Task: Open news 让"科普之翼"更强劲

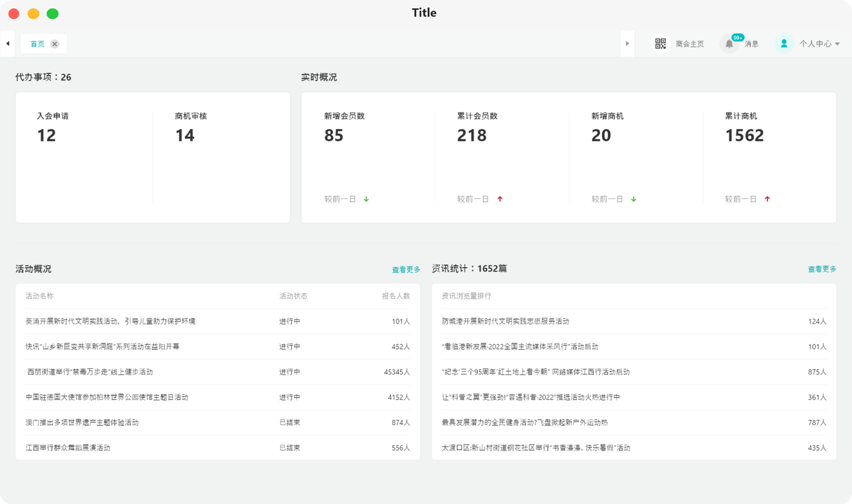Action: (531, 397)
